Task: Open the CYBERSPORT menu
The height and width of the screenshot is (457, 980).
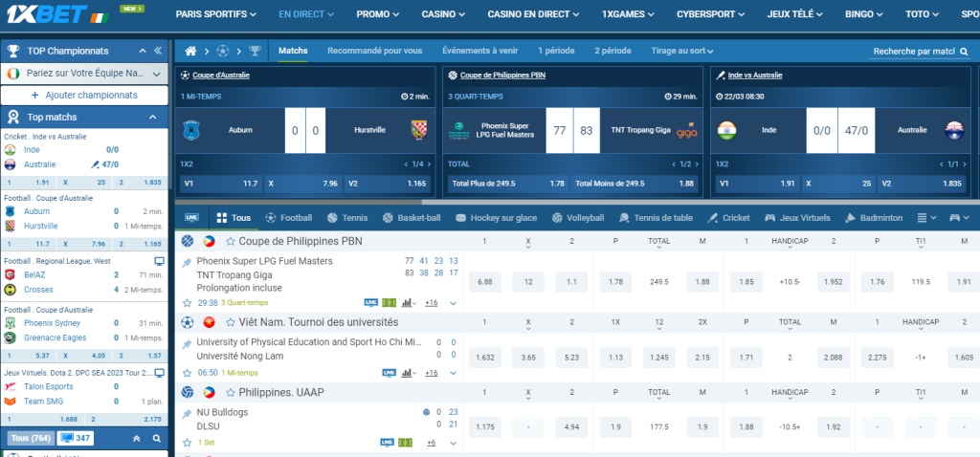Action: 711,14
